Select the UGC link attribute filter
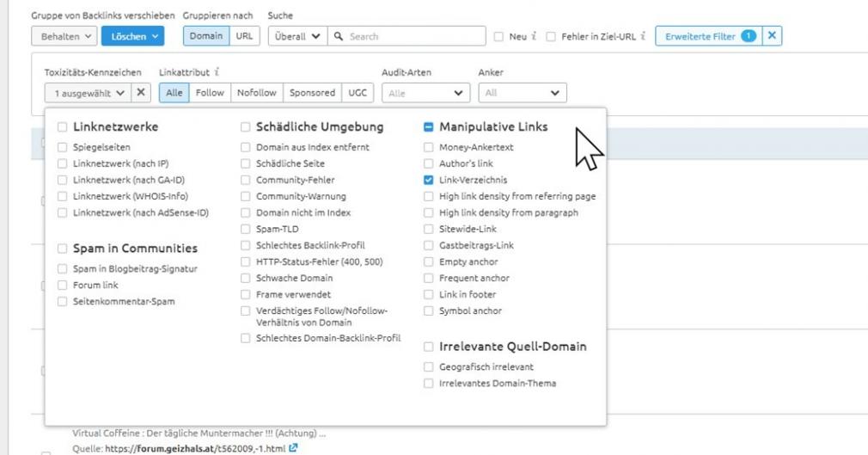Screen dimensions: 868x455 (x=358, y=93)
